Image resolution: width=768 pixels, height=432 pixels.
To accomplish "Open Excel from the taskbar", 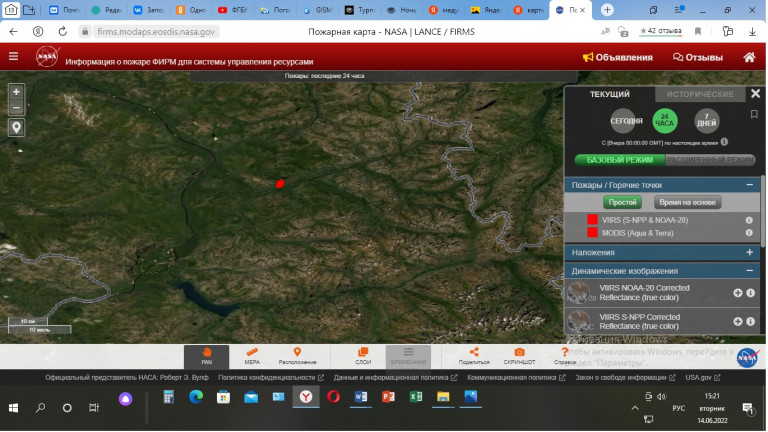I will click(416, 397).
